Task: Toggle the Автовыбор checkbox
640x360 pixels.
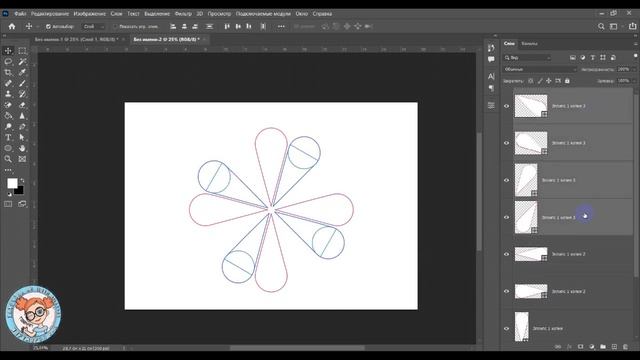Action: (48, 27)
